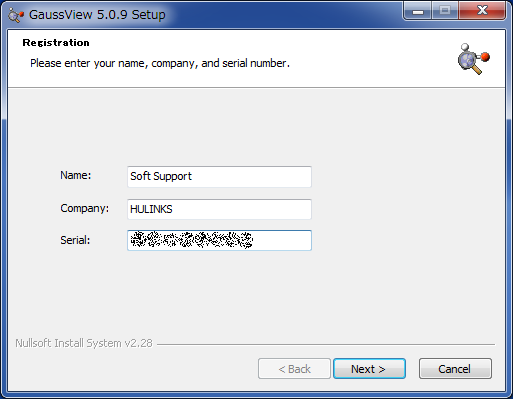Screen dimensions: 513x399
Task: Click the GaussView 5.0.9 Setup title
Action: [97, 15]
